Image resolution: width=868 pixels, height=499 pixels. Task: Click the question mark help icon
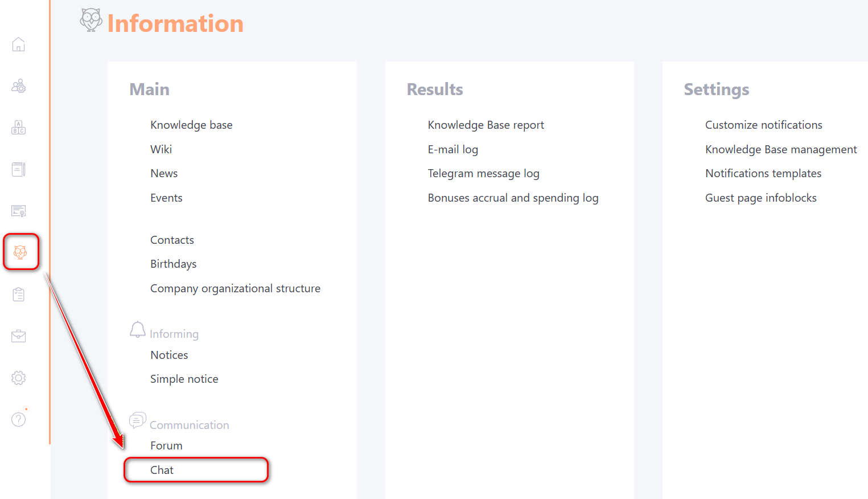pos(19,420)
